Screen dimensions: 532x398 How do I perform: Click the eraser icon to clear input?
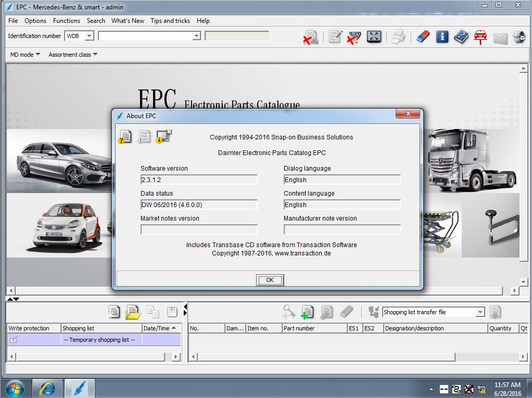coord(423,36)
